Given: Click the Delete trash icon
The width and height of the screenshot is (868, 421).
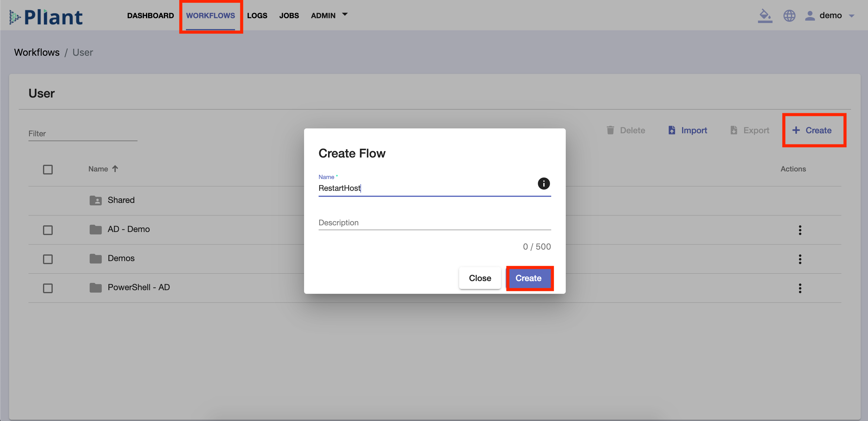Looking at the screenshot, I should (x=610, y=130).
